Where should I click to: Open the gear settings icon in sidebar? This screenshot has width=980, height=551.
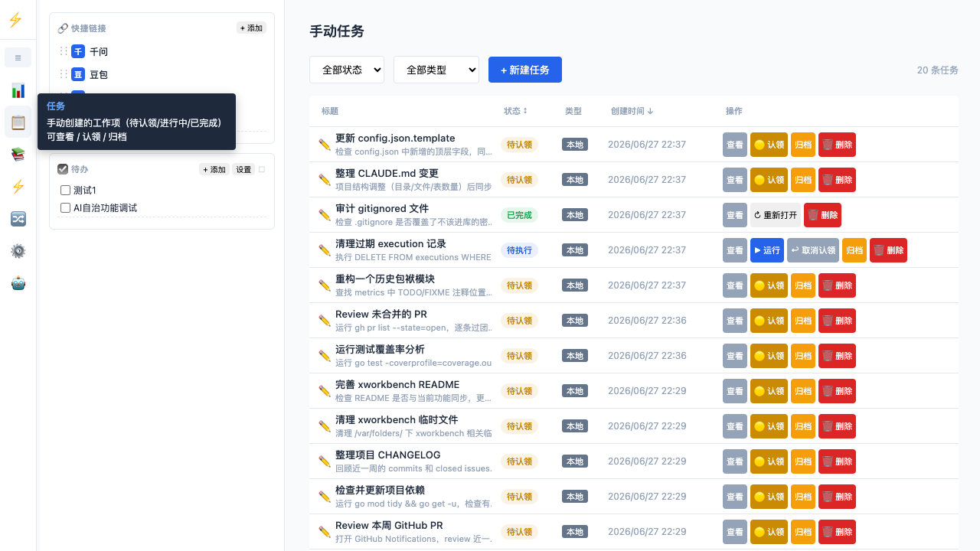[18, 251]
